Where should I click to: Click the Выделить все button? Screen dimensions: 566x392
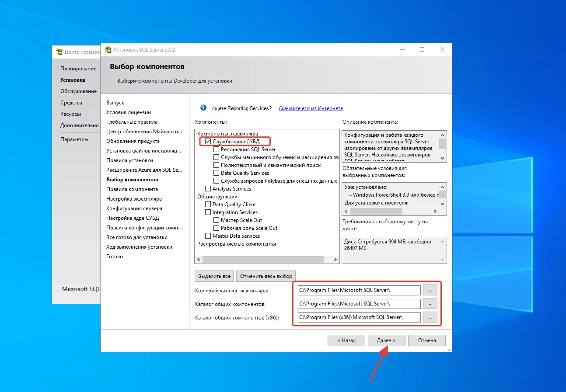[x=214, y=276]
